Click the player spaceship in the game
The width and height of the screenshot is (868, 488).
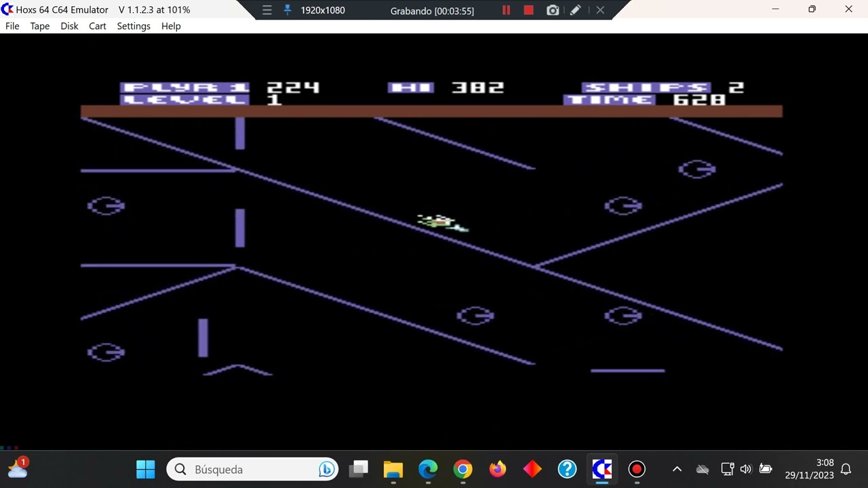pyautogui.click(x=442, y=222)
